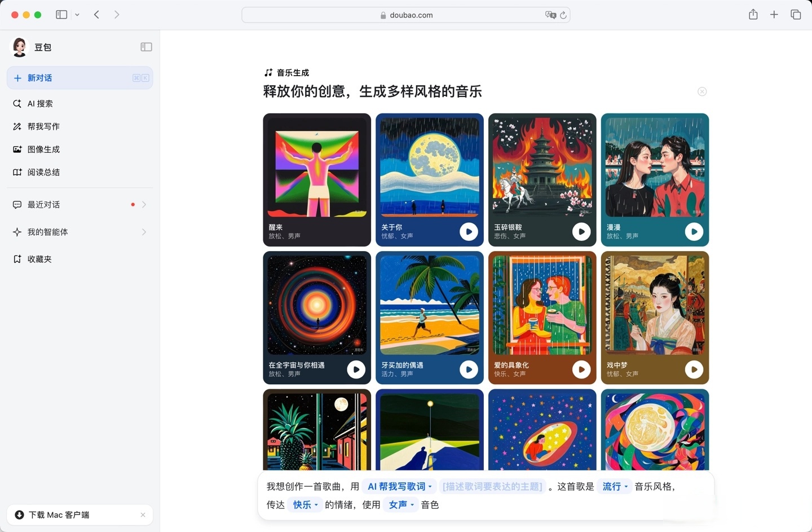Click the 描述歌词要表达的主题 input field
Viewport: 812px width, 532px height.
pos(493,486)
